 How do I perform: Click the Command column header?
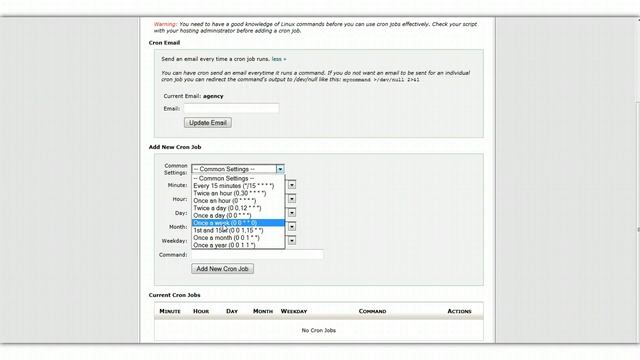click(x=372, y=311)
